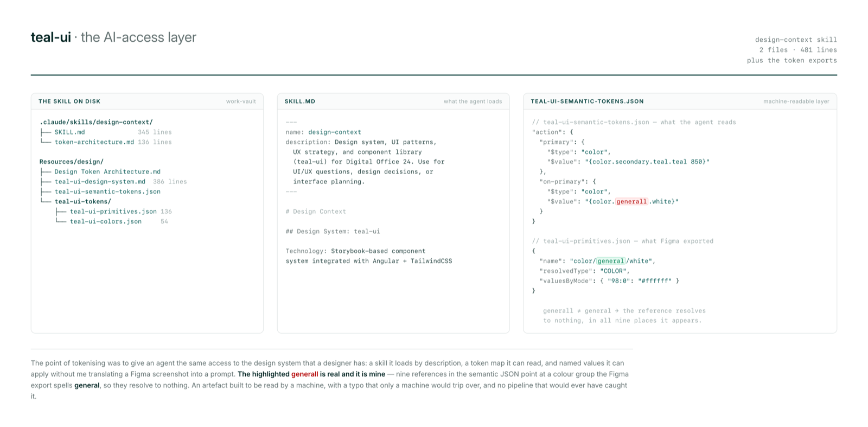
Task: Open the Resources/design/ folder row
Action: [72, 162]
